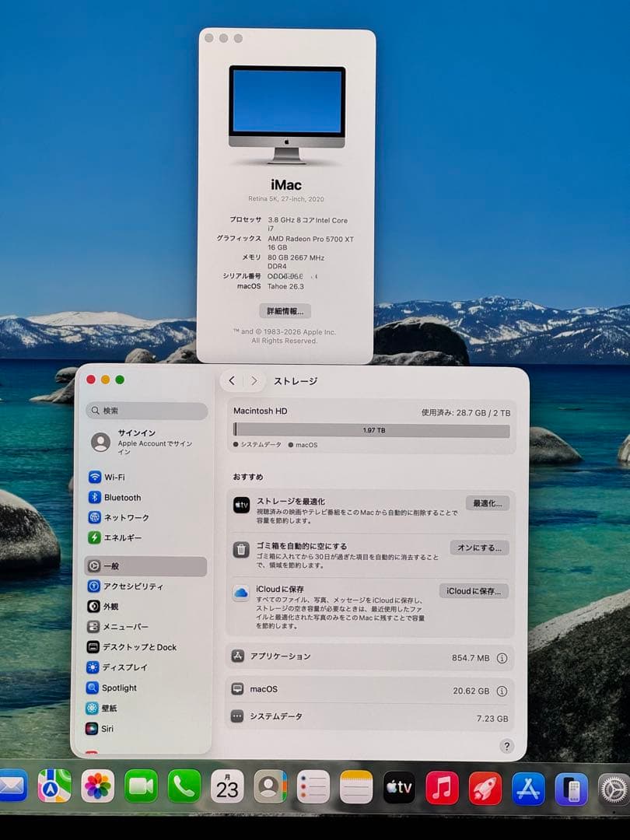Open 壁紙 wallpaper settings

coord(102,708)
